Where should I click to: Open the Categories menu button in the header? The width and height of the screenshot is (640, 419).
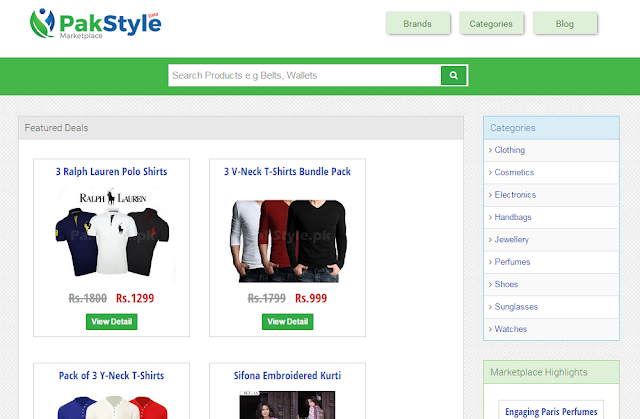coord(491,24)
